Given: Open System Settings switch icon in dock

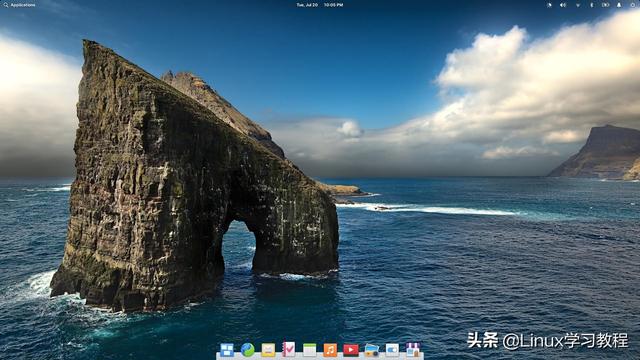Looking at the screenshot, I should (x=392, y=350).
